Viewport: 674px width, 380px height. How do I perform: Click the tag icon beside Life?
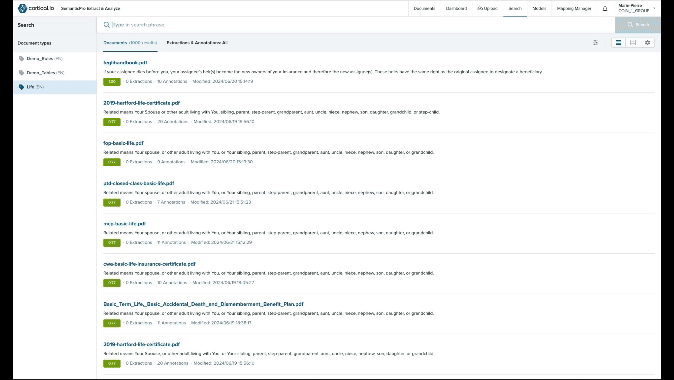tap(21, 87)
